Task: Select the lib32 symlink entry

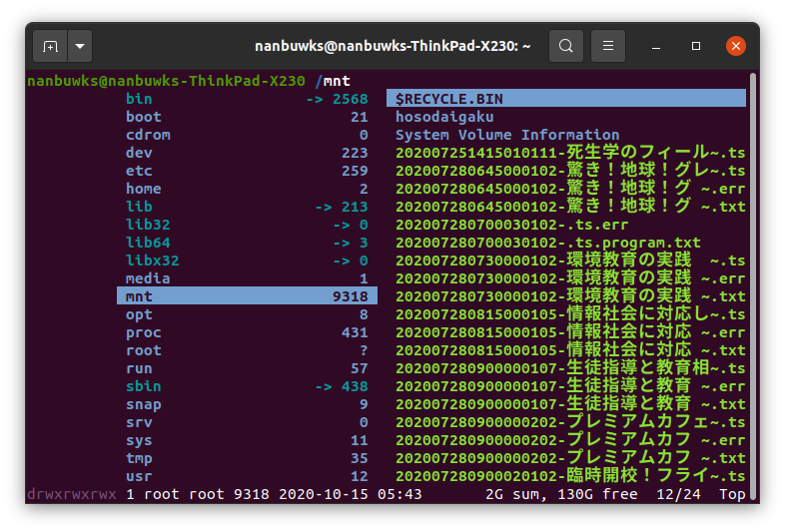Action: [x=247, y=225]
